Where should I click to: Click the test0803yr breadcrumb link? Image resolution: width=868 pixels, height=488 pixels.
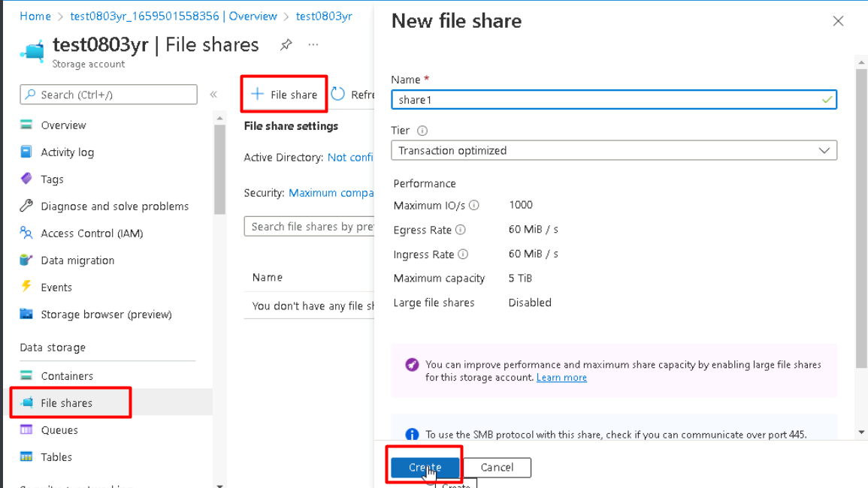click(324, 16)
